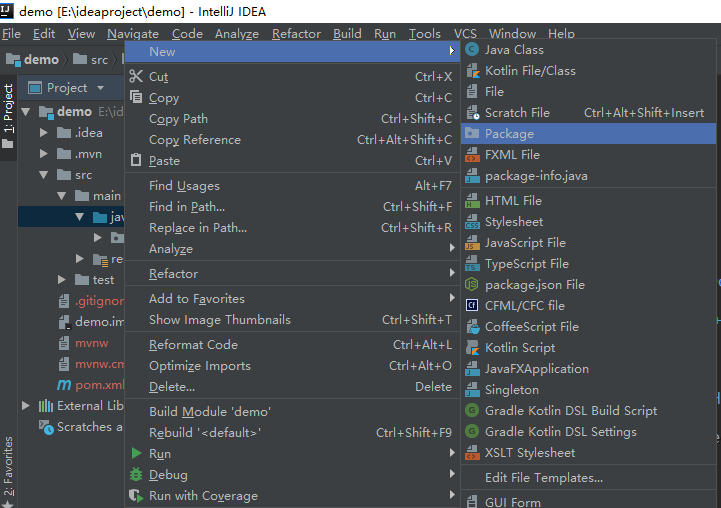
Task: Choose Replace in Path...
Action: pos(292,228)
